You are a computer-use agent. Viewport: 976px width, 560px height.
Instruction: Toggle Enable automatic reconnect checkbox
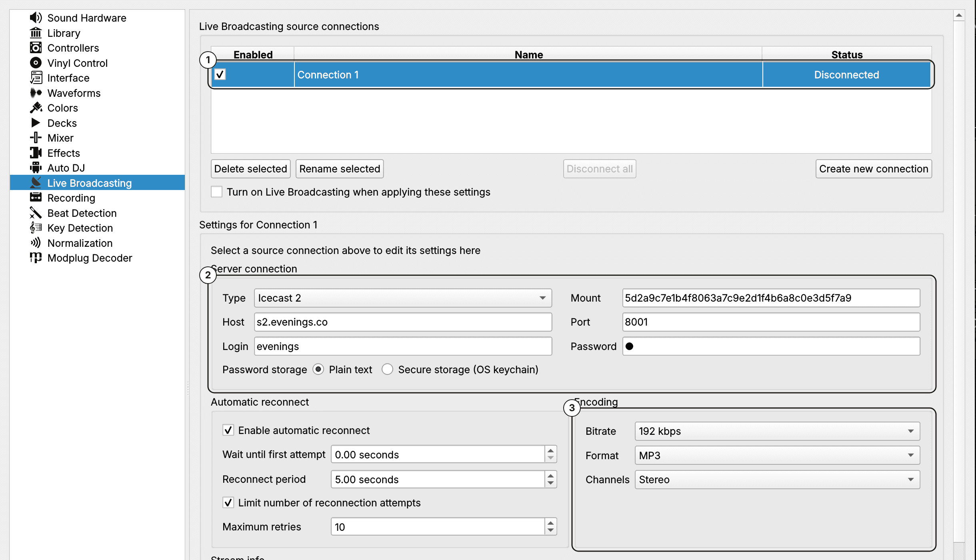(x=228, y=430)
